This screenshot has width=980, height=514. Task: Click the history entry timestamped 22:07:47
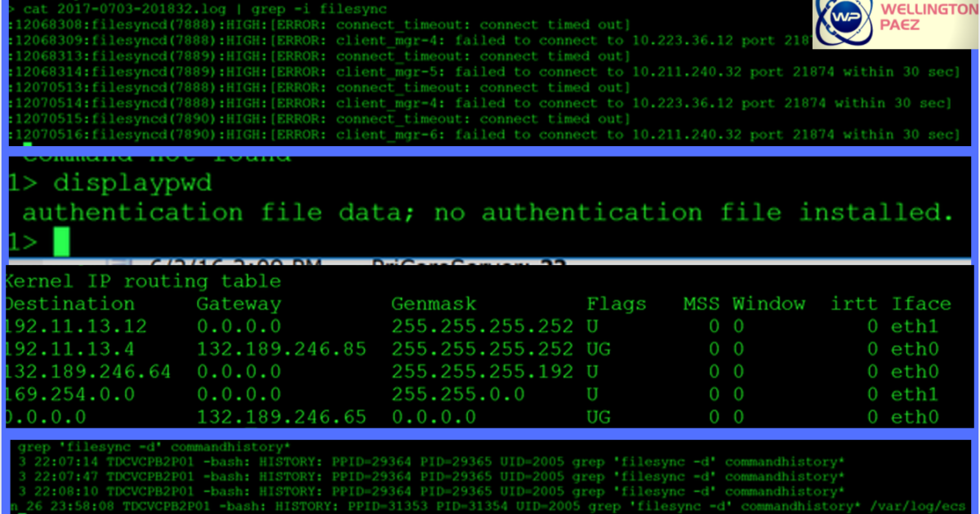click(x=431, y=476)
